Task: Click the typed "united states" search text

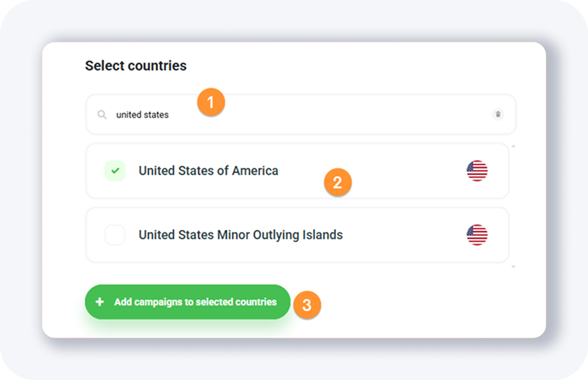Action: tap(142, 114)
